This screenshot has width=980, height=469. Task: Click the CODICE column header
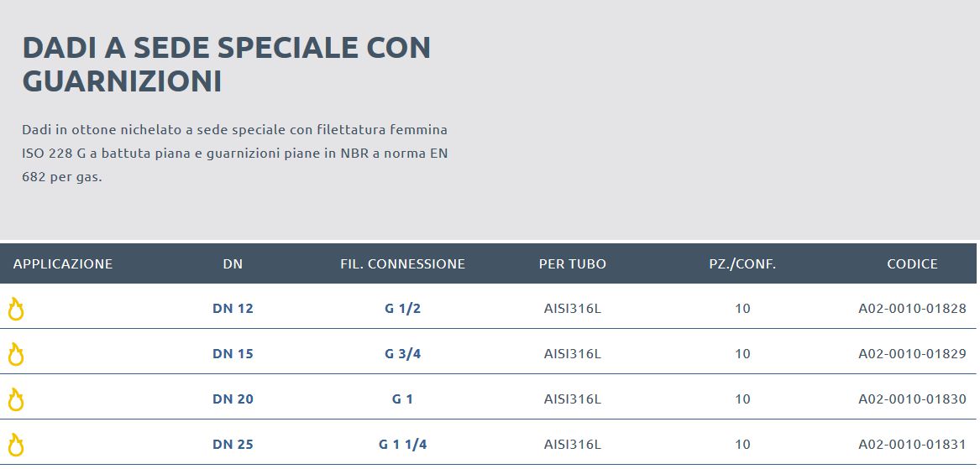coord(912,263)
